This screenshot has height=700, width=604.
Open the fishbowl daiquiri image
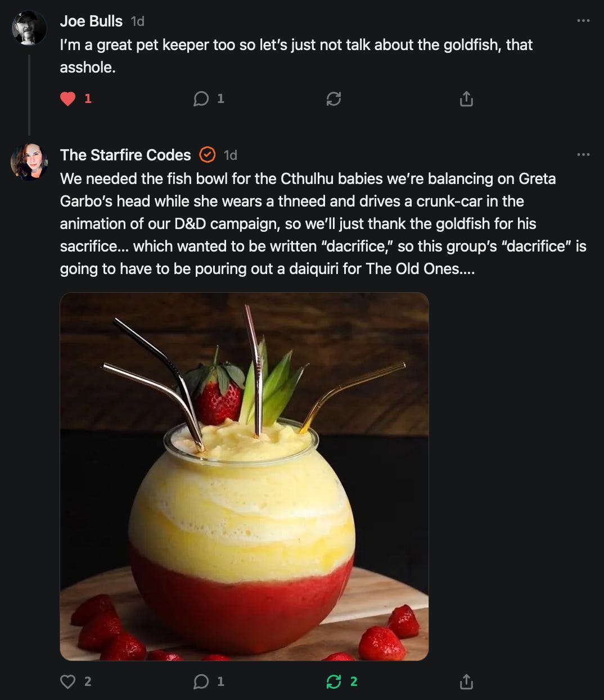(244, 476)
